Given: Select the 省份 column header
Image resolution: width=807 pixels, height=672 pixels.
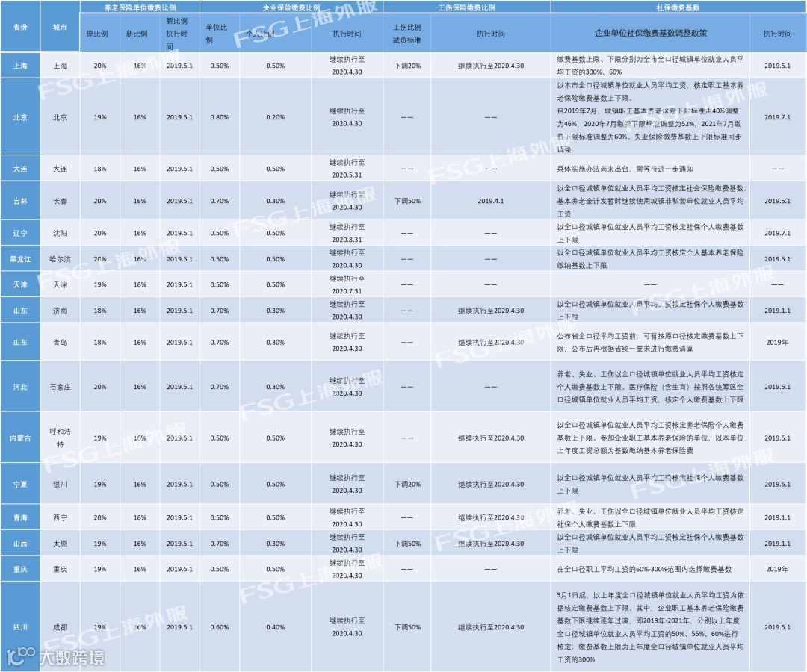Looking at the screenshot, I should click(20, 27).
